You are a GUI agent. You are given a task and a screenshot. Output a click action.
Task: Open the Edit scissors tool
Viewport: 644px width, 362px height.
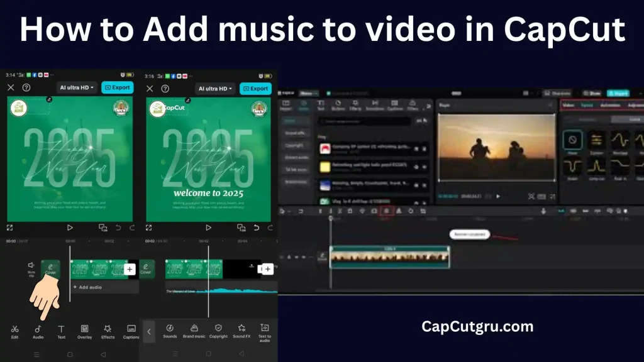coord(15,332)
